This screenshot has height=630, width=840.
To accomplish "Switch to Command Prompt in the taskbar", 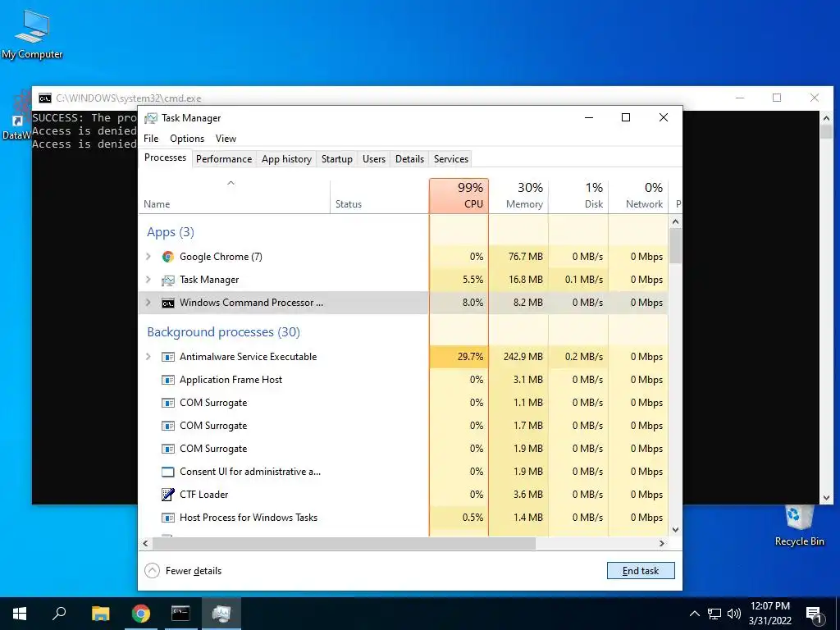I will 180,614.
